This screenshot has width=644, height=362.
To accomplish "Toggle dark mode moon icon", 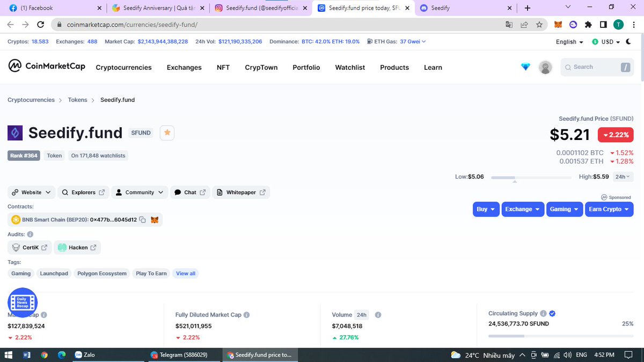I will pos(629,41).
